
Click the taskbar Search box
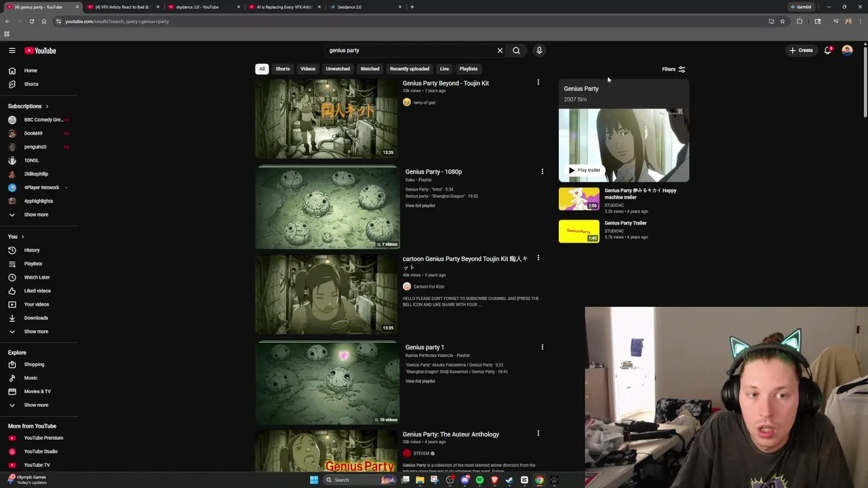tap(359, 480)
